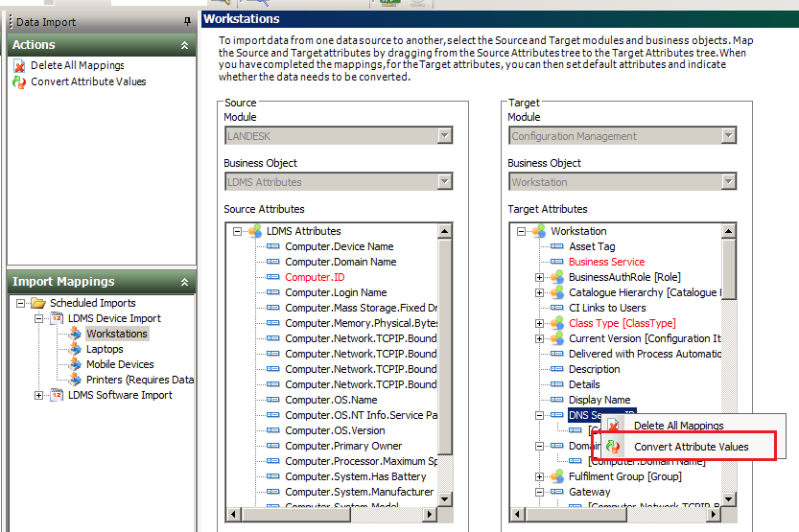Click the LDMS Attributes root icon
This screenshot has width=799, height=532.
(x=254, y=231)
